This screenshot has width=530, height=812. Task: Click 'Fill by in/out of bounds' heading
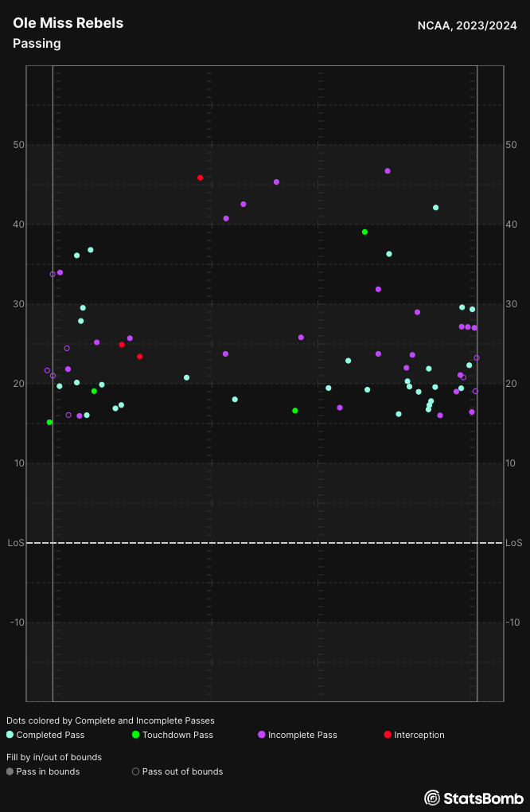[x=54, y=757]
